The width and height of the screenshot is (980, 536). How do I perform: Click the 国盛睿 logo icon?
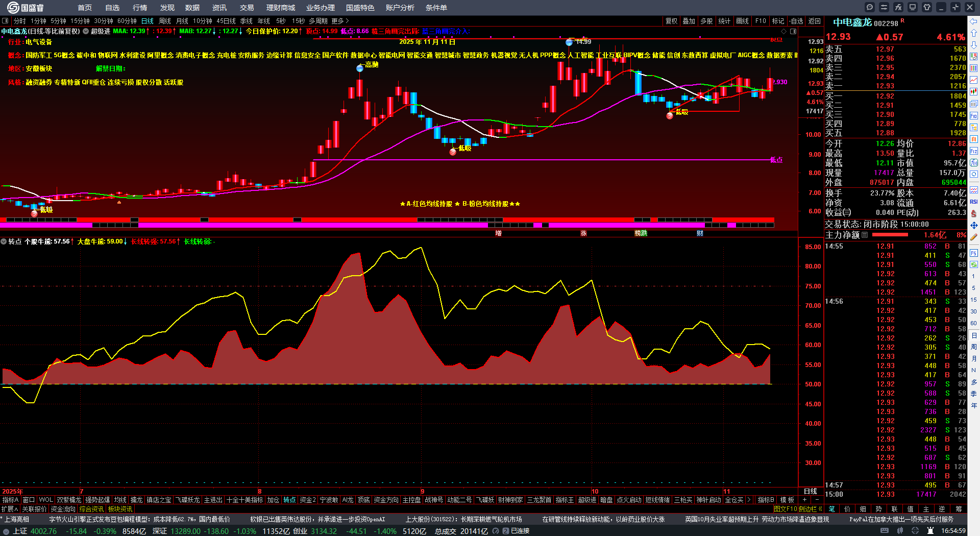pyautogui.click(x=13, y=7)
